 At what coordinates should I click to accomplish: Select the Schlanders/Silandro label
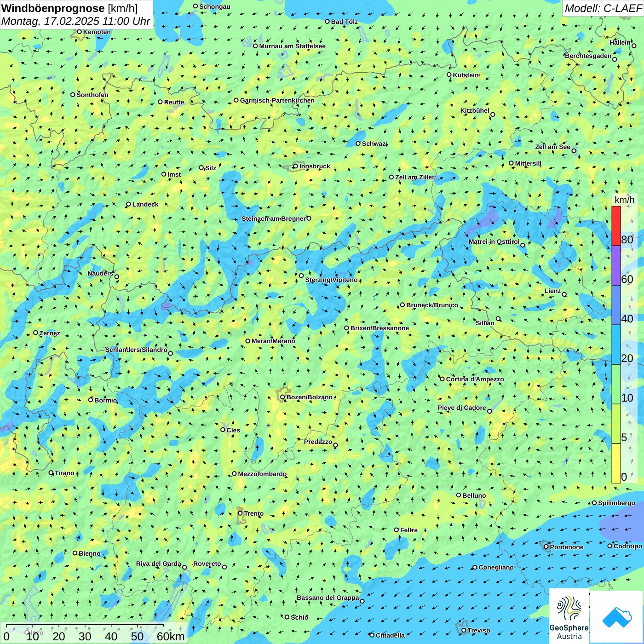tap(136, 350)
